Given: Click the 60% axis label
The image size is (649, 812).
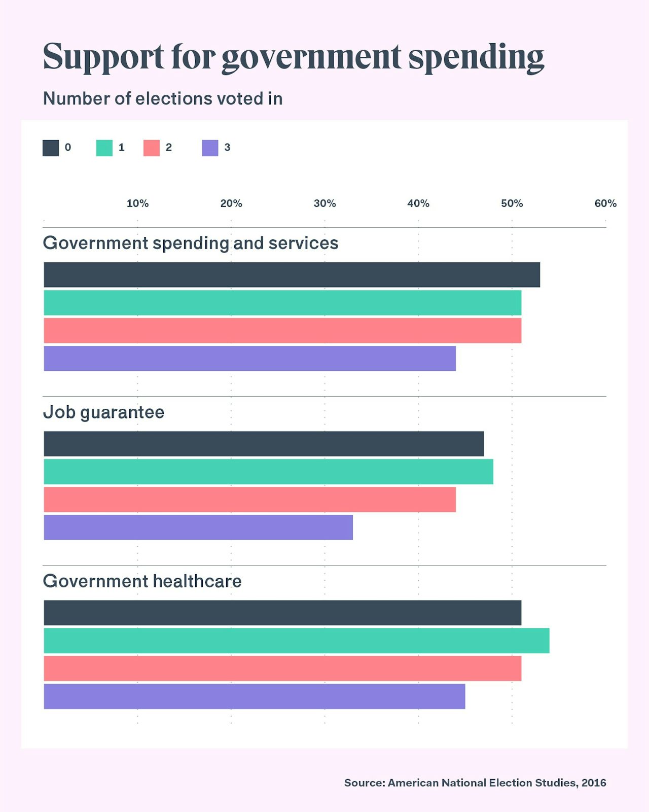Looking at the screenshot, I should (605, 204).
